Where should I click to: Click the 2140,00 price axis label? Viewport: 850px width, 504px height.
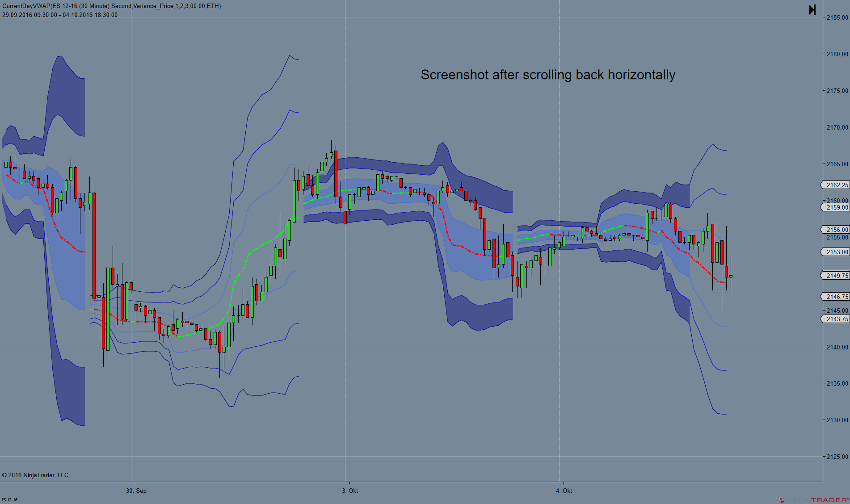[837, 347]
